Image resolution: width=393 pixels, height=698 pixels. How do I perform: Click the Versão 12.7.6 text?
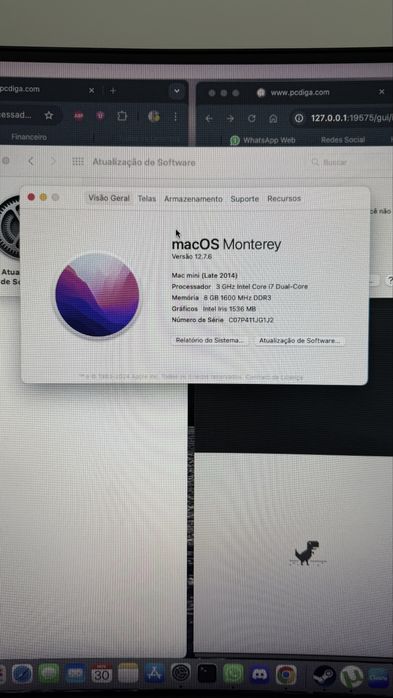(x=193, y=257)
